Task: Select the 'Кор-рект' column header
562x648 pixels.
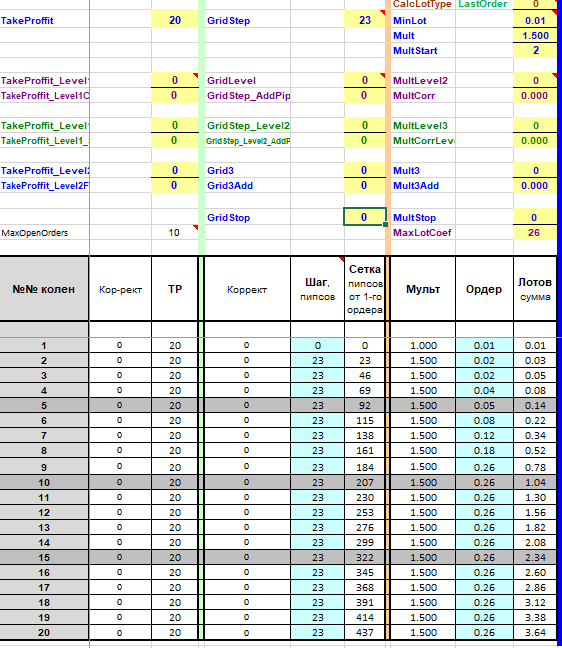Action: (120, 289)
